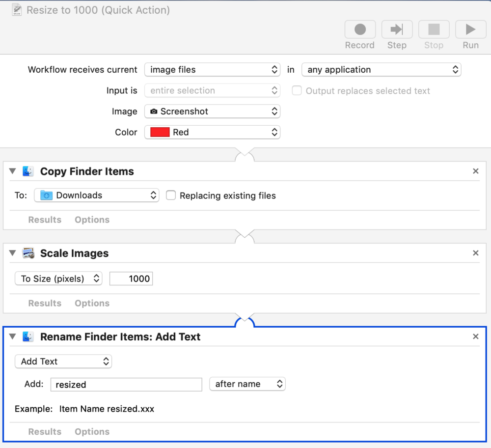The height and width of the screenshot is (448, 491).
Task: Run the workflow
Action: click(x=471, y=30)
